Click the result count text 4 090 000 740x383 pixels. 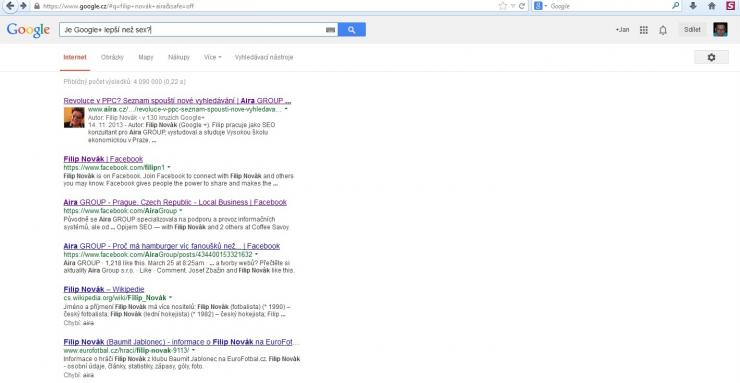[x=125, y=82]
